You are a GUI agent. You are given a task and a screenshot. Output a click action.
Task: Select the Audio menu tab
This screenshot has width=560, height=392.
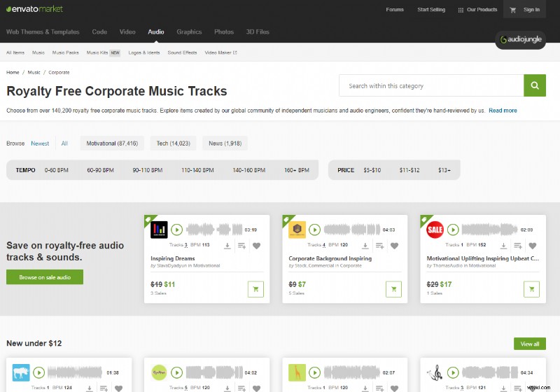[x=156, y=31]
